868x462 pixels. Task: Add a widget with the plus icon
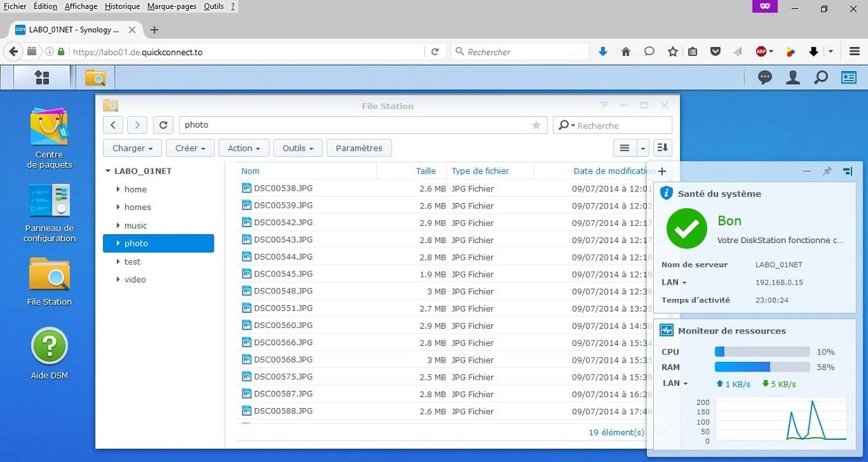click(x=662, y=171)
